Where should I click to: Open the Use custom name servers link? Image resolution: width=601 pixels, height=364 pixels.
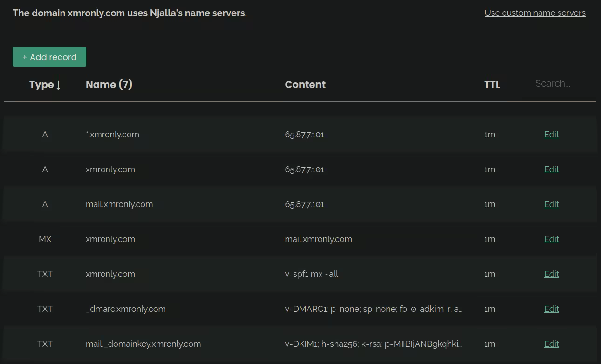535,13
